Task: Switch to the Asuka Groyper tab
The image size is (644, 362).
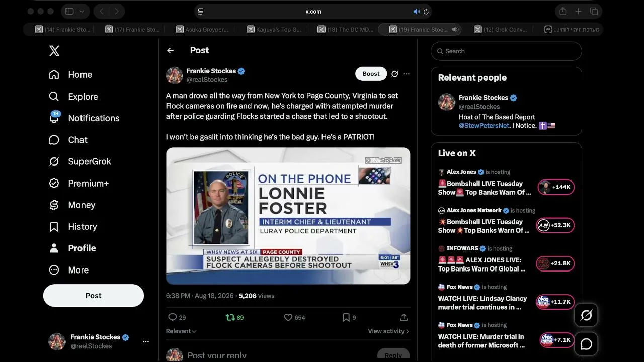Action: [x=202, y=30]
